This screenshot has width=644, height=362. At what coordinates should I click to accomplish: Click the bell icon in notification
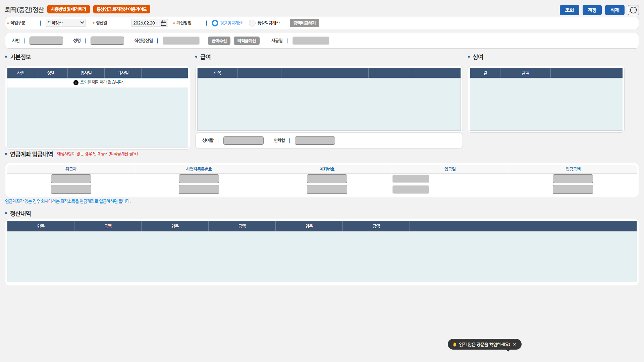point(455,344)
